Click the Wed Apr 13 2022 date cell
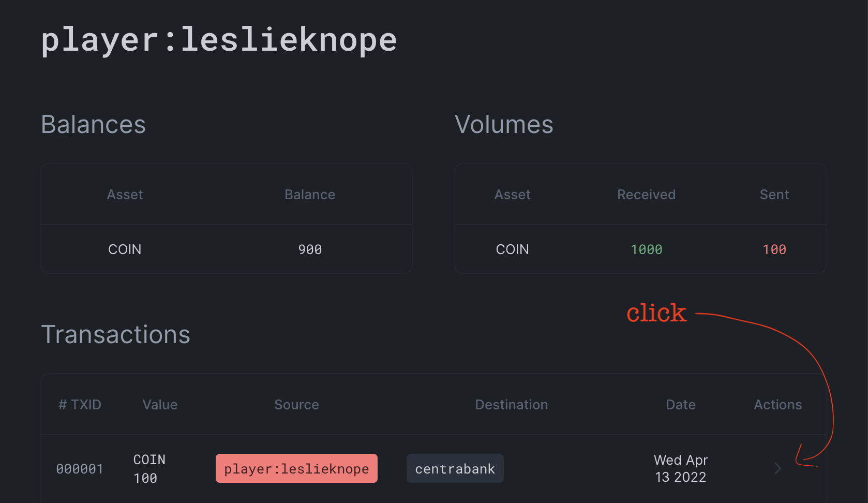 (680, 468)
